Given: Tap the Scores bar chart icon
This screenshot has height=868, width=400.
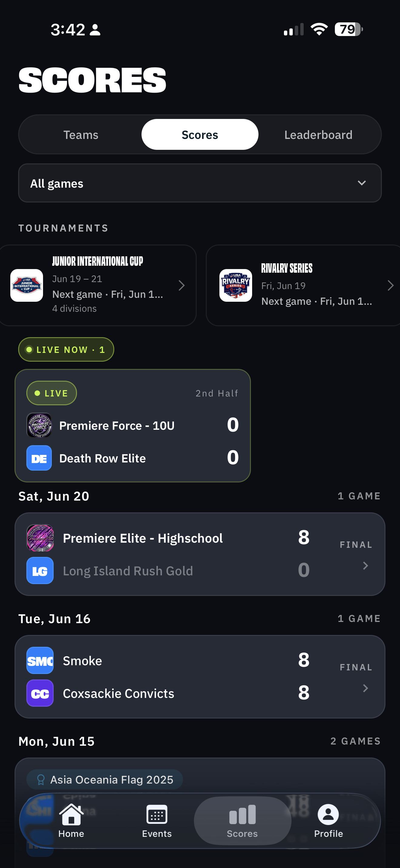Looking at the screenshot, I should coord(242,814).
